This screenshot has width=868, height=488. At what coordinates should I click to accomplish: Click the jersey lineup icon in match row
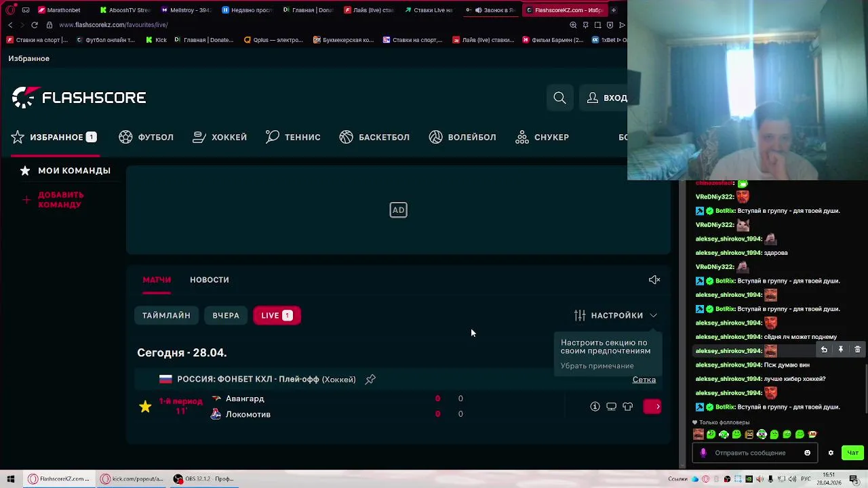(627, 407)
